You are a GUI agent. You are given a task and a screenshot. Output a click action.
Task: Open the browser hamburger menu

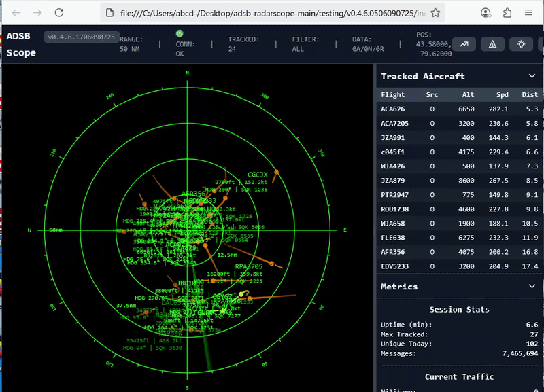[x=528, y=13]
